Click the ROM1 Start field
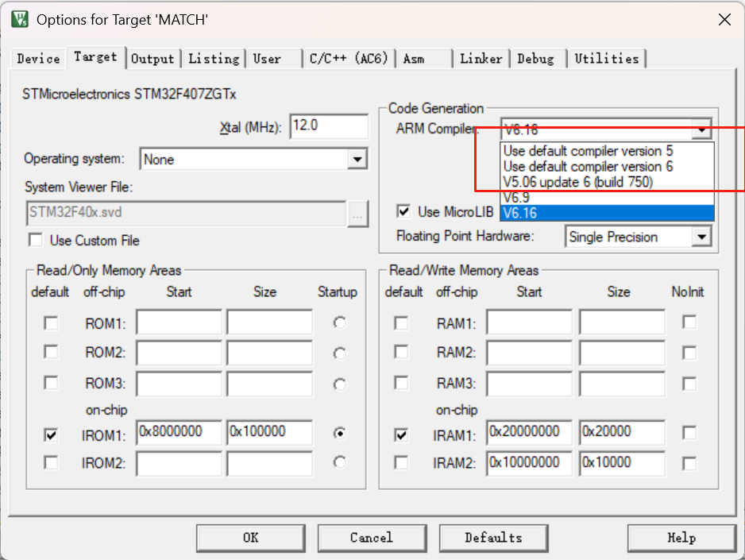Screen dimensions: 745x560 click(179, 322)
